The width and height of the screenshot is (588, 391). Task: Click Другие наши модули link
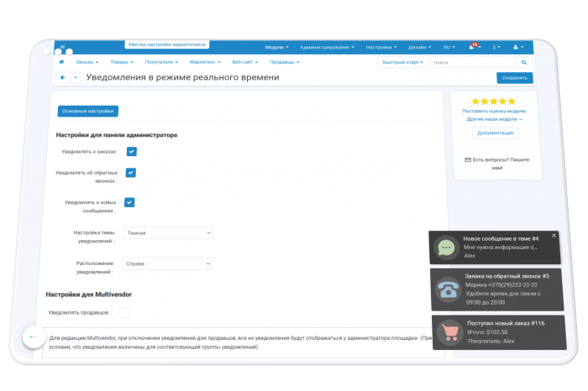click(x=494, y=119)
